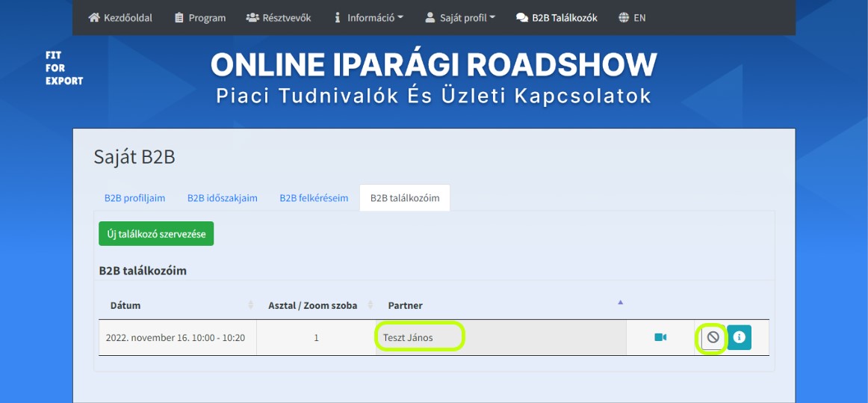
Task: Sort by Asztal / Zoom szoba column
Action: point(316,306)
